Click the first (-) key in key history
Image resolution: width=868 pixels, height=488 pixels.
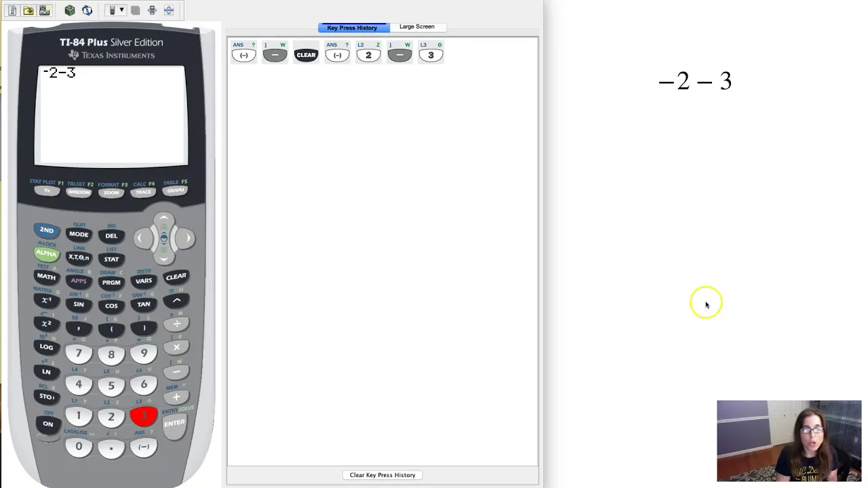coord(243,55)
